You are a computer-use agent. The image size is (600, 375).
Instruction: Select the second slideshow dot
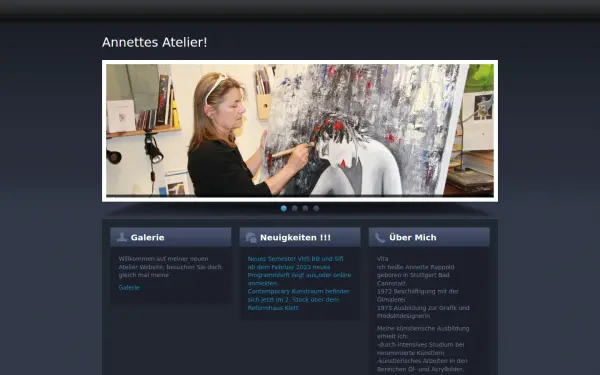click(295, 208)
